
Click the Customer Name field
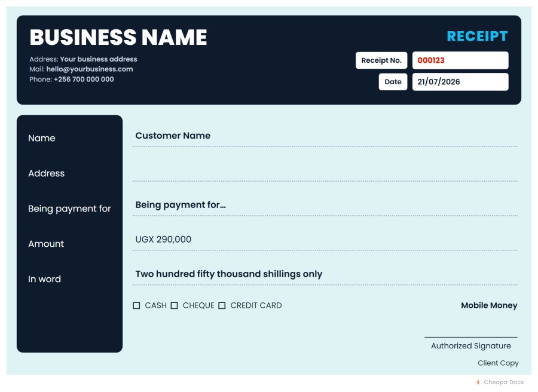[x=325, y=136]
